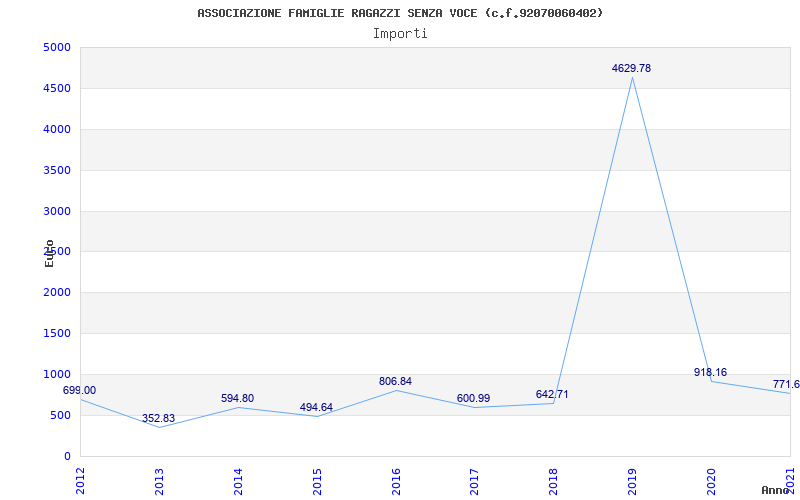Click the 494.64 data label
The height and width of the screenshot is (500, 800).
click(x=316, y=407)
